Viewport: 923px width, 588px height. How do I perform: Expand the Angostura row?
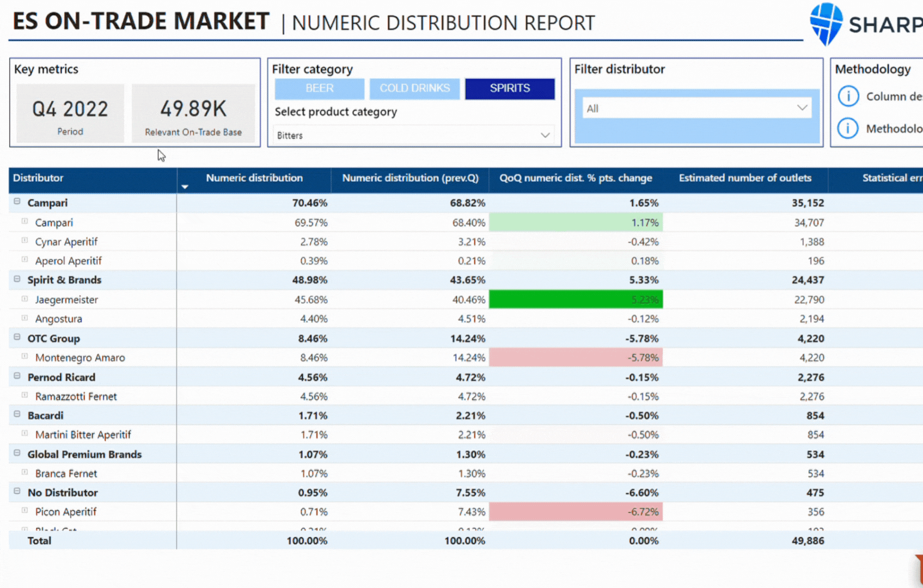point(25,317)
